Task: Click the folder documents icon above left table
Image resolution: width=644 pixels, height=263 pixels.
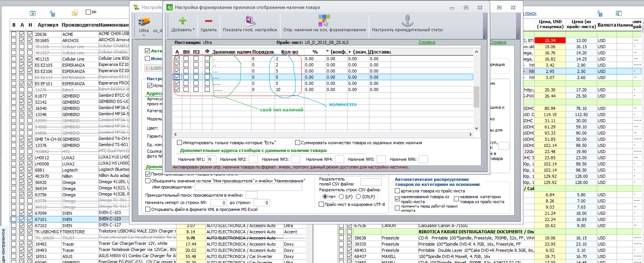Action: [x=75, y=13]
